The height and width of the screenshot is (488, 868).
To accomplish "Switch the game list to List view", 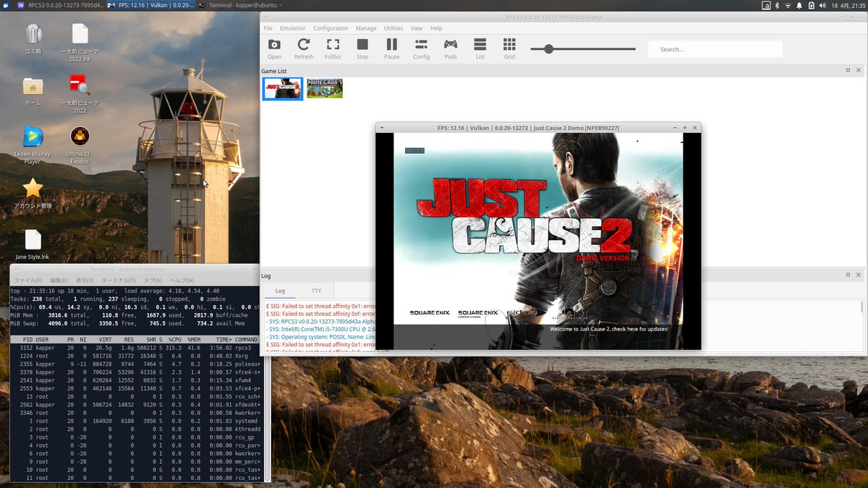I will pos(480,48).
